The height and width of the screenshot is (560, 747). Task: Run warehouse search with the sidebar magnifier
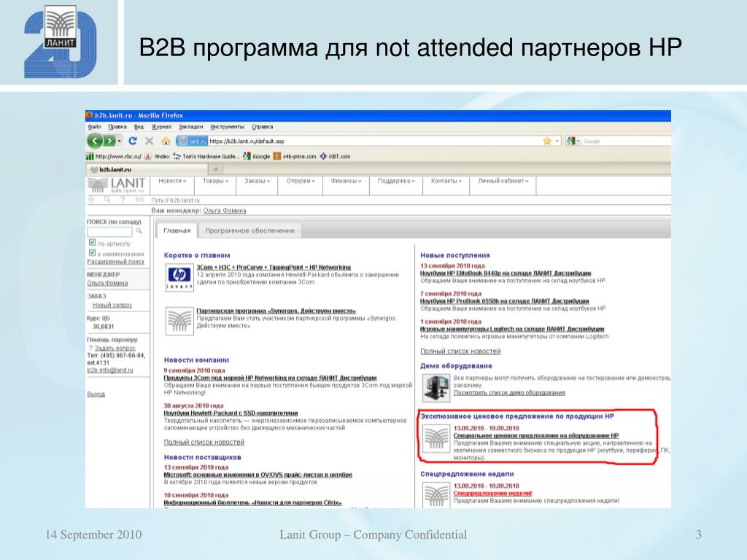139,231
